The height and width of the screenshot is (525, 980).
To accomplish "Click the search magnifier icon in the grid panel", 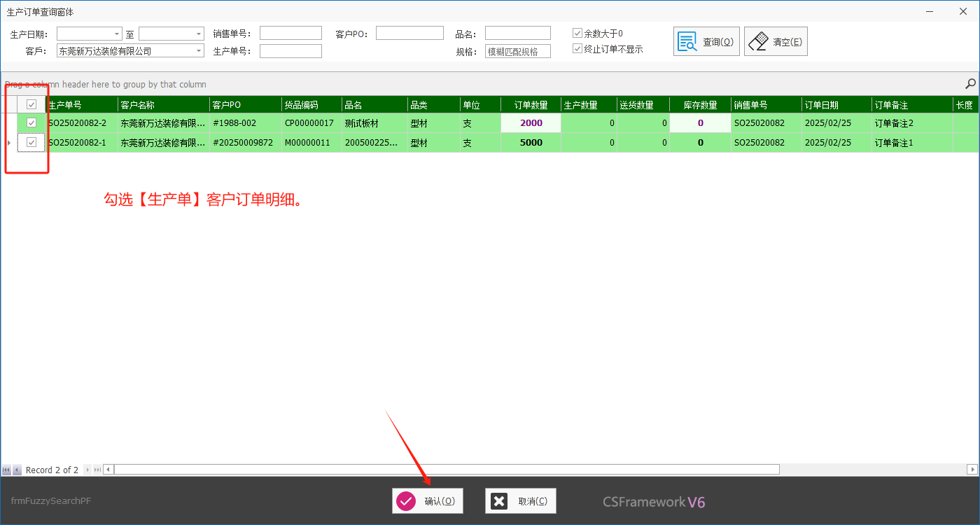I will (970, 84).
